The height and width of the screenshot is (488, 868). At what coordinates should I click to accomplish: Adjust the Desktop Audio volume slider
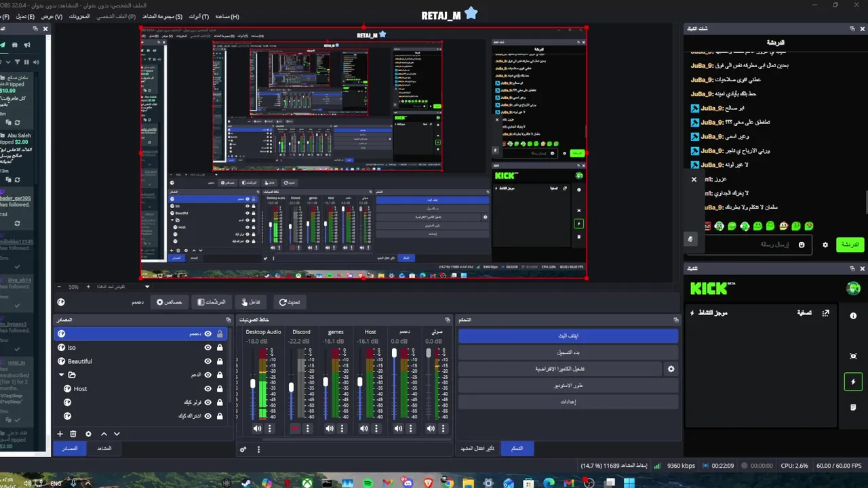point(253,384)
